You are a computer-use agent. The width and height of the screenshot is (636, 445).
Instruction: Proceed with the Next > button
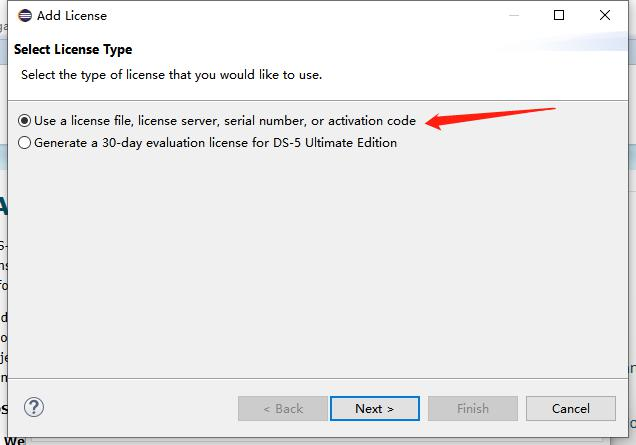click(x=374, y=408)
